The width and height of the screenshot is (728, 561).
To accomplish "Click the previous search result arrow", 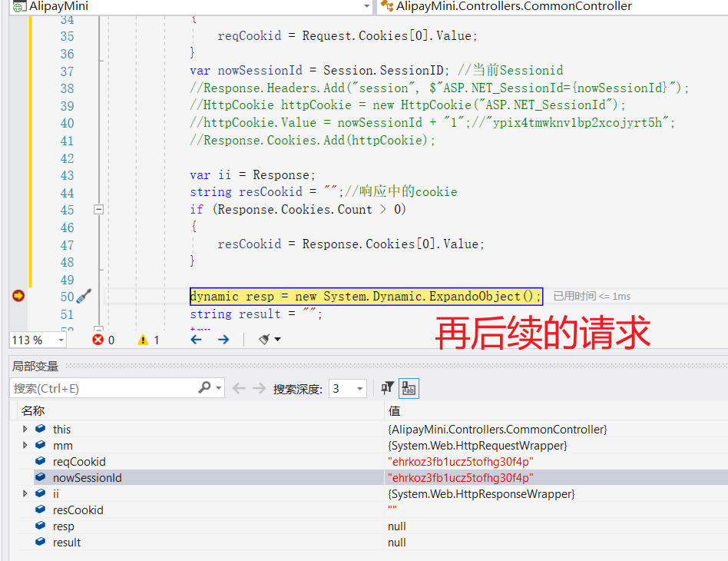I will (239, 387).
